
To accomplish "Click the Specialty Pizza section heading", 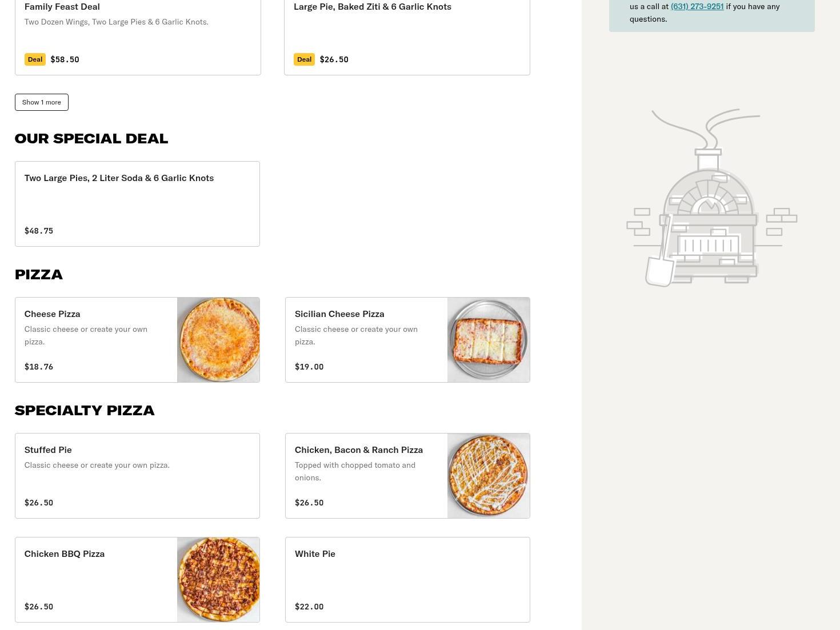I will [85, 410].
